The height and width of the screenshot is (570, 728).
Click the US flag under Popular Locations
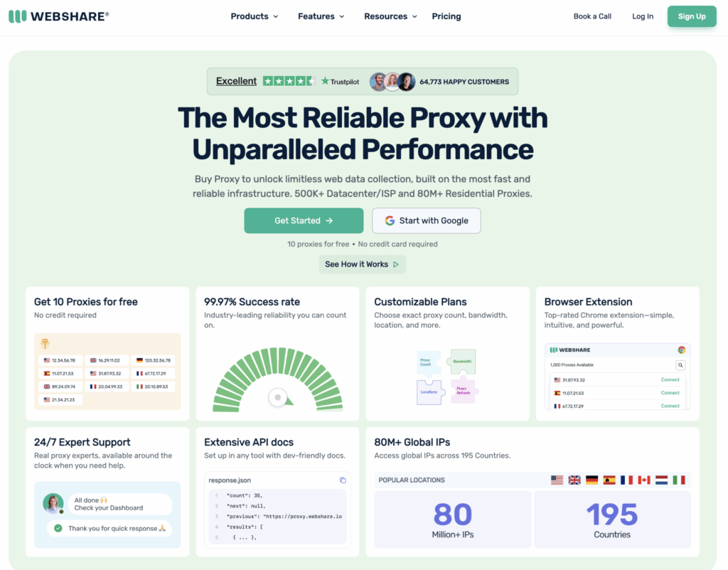click(x=557, y=480)
